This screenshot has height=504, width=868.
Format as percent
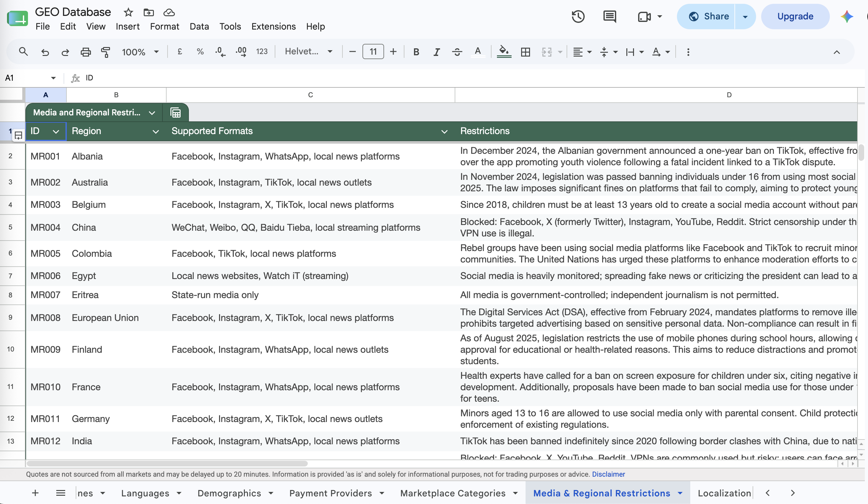(200, 52)
